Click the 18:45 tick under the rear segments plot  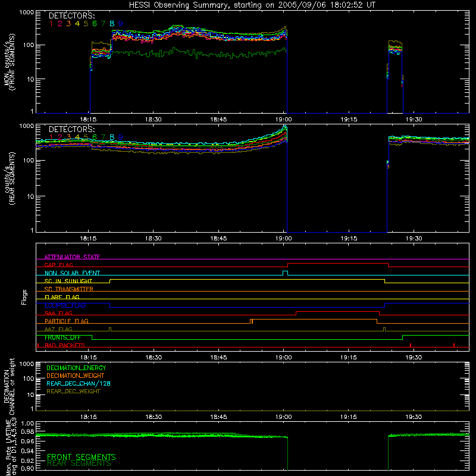(x=218, y=239)
